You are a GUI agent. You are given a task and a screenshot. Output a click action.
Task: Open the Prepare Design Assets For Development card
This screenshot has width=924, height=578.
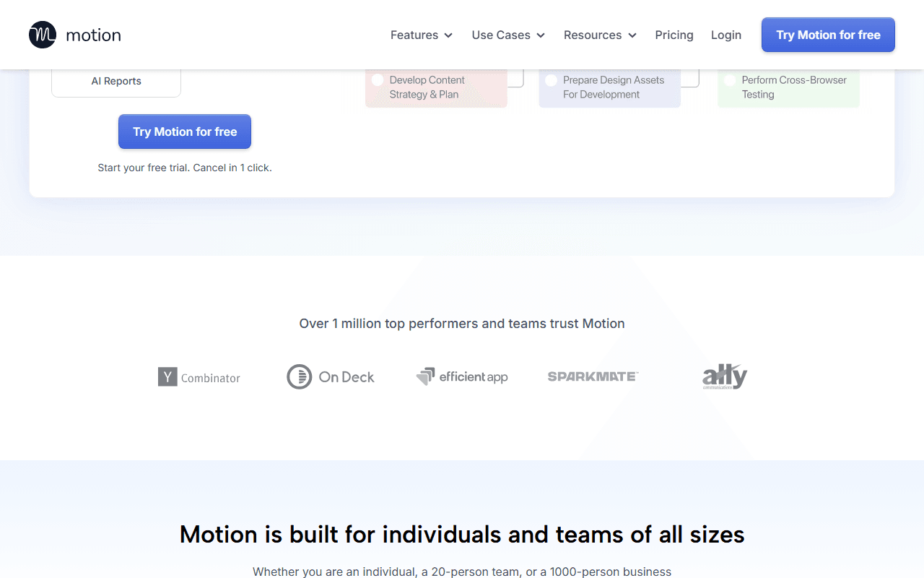[x=609, y=88]
